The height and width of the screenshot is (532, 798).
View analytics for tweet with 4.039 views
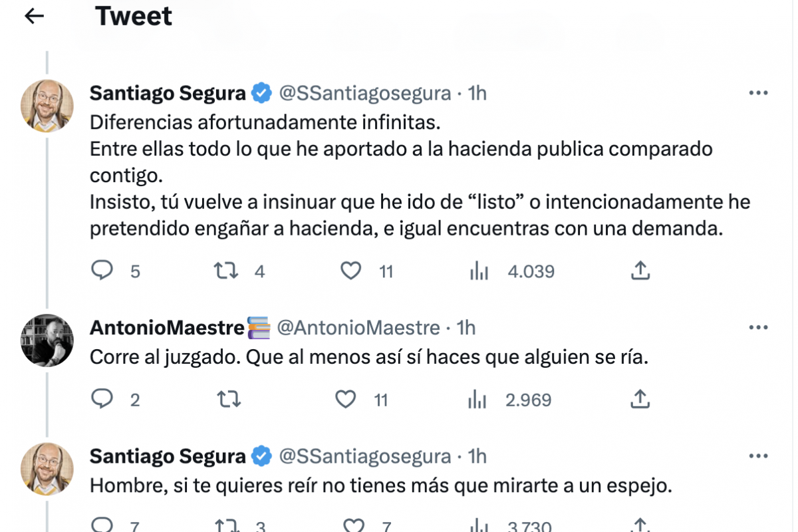click(479, 271)
